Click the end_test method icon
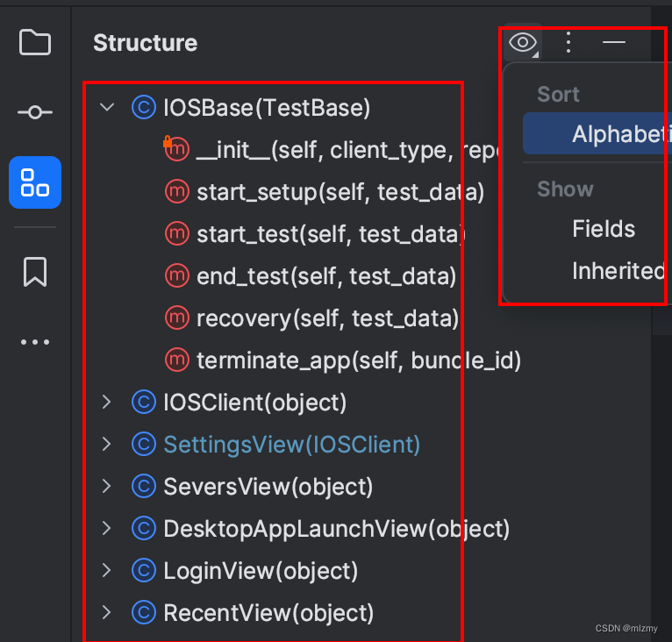The width and height of the screenshot is (672, 642). coord(177,275)
